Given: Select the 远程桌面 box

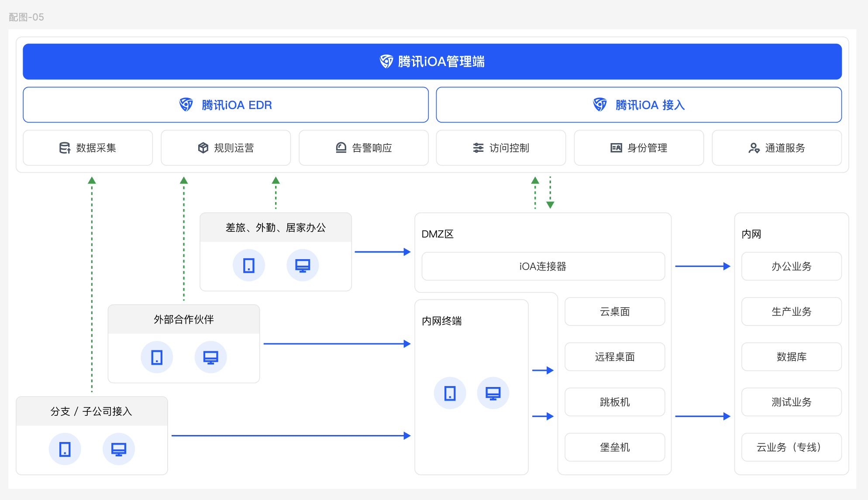Looking at the screenshot, I should tap(615, 357).
